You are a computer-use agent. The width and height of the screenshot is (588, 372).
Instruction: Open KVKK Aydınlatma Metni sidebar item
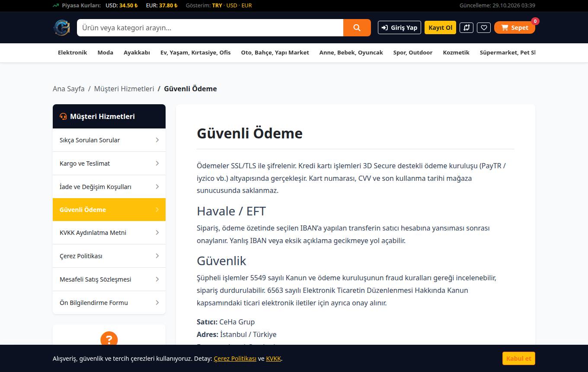[109, 233]
